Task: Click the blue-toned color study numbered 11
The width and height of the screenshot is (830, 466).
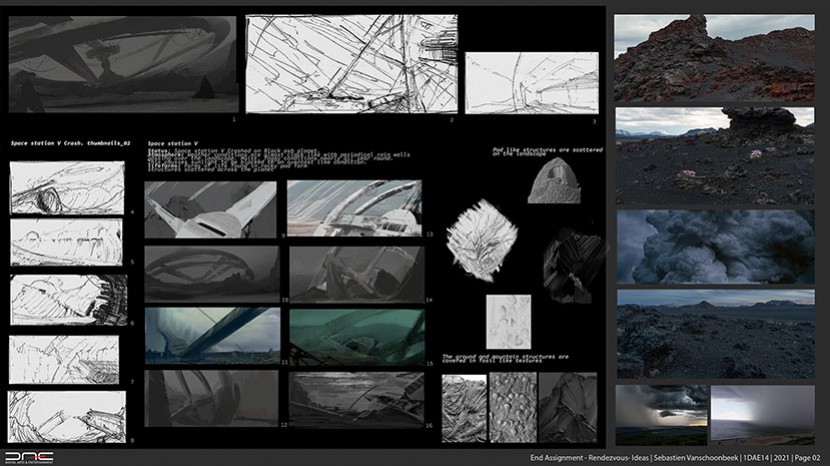Action: click(212, 335)
